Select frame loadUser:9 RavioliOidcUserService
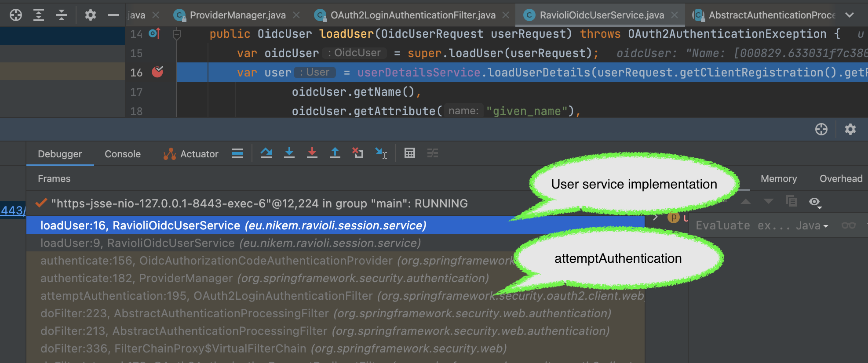 tap(336, 243)
